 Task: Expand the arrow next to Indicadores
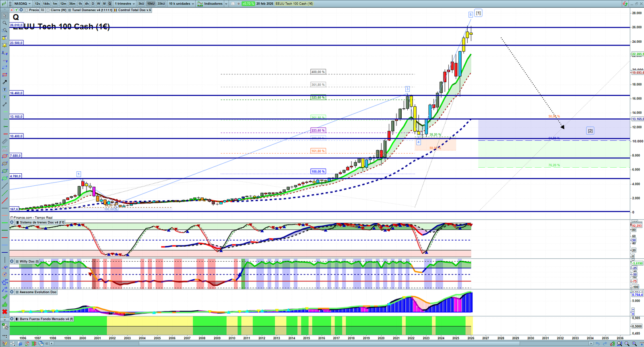click(x=226, y=4)
